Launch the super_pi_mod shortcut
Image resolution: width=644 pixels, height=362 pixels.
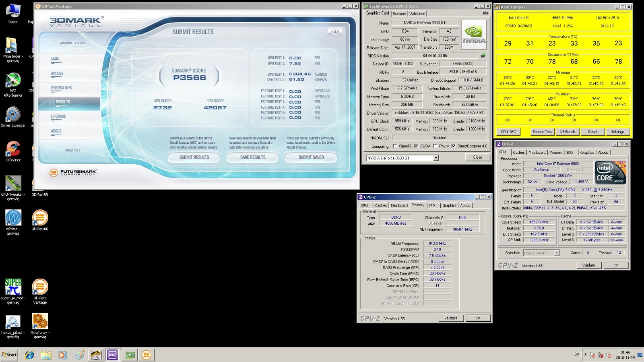(x=13, y=292)
